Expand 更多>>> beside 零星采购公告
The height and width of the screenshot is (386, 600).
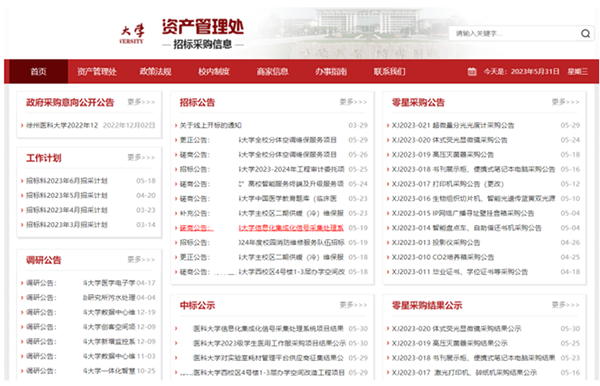565,102
